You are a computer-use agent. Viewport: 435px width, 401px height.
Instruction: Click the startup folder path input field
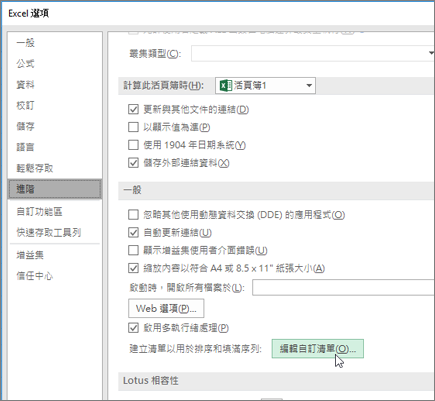[343, 288]
